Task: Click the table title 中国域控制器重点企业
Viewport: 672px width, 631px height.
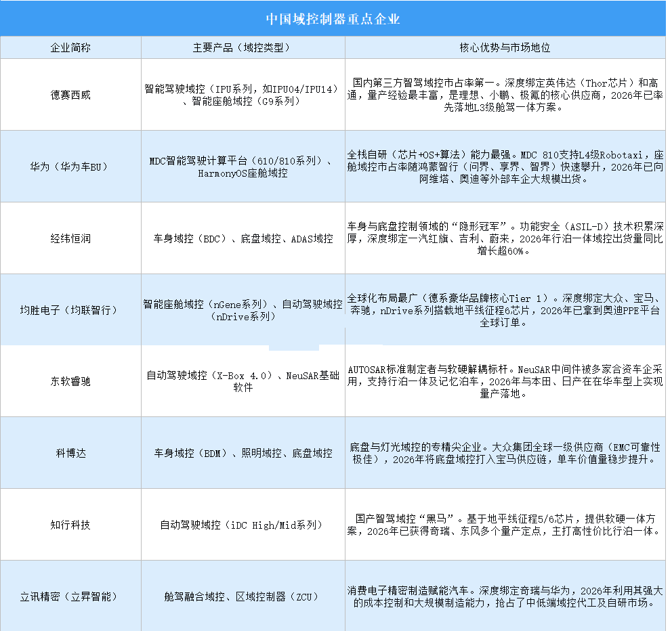Action: coord(333,19)
